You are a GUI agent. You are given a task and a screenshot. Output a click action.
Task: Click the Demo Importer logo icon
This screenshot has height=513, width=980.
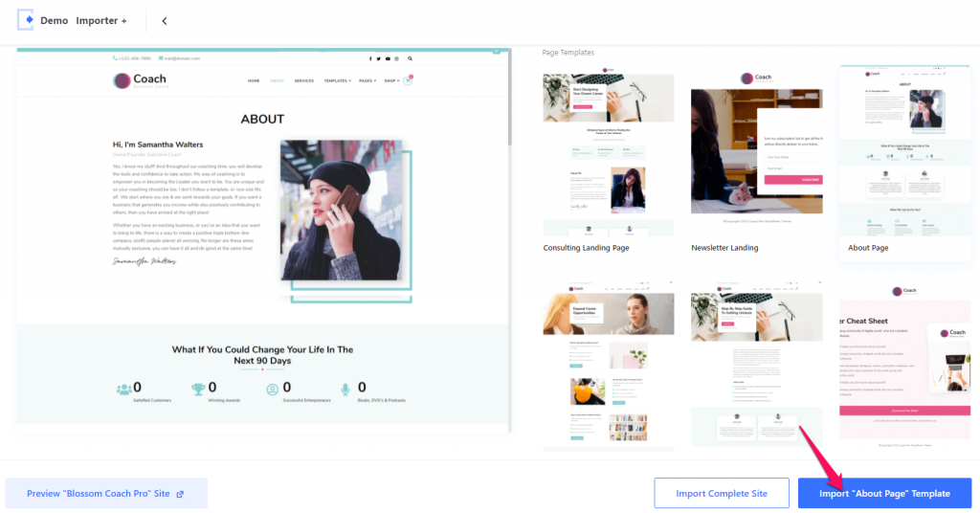pyautogui.click(x=25, y=20)
